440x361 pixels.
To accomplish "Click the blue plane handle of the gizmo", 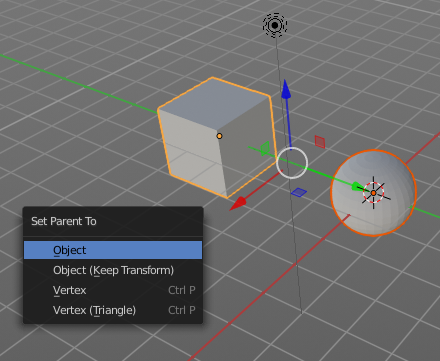I will 299,192.
